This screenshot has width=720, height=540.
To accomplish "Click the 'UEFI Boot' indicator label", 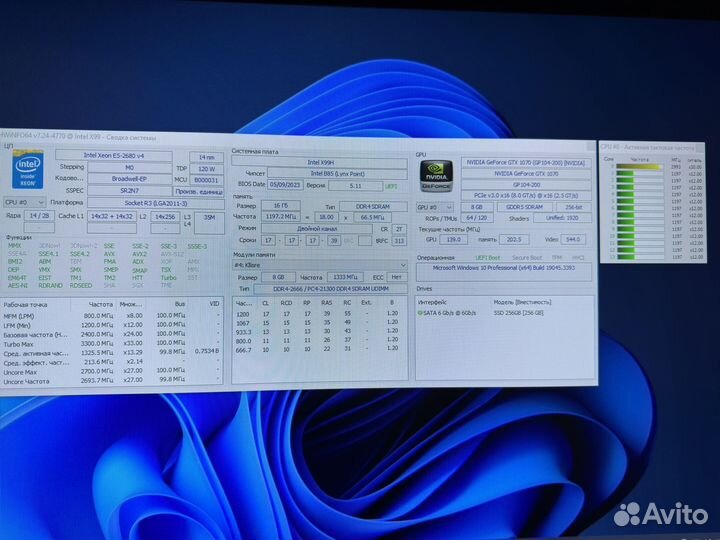I will tap(487, 258).
